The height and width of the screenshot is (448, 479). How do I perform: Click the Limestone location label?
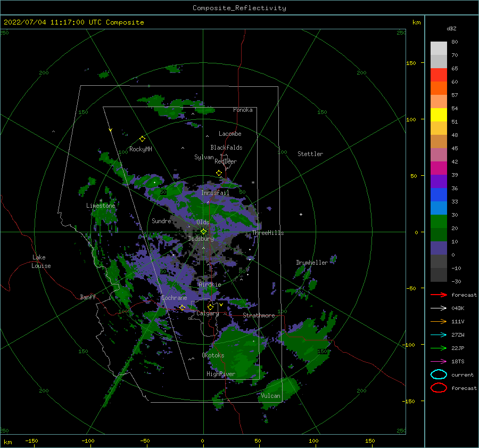101,206
